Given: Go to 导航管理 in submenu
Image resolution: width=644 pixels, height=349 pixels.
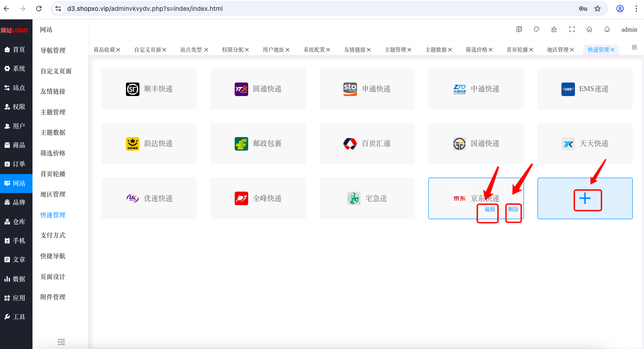Looking at the screenshot, I should click(53, 51).
